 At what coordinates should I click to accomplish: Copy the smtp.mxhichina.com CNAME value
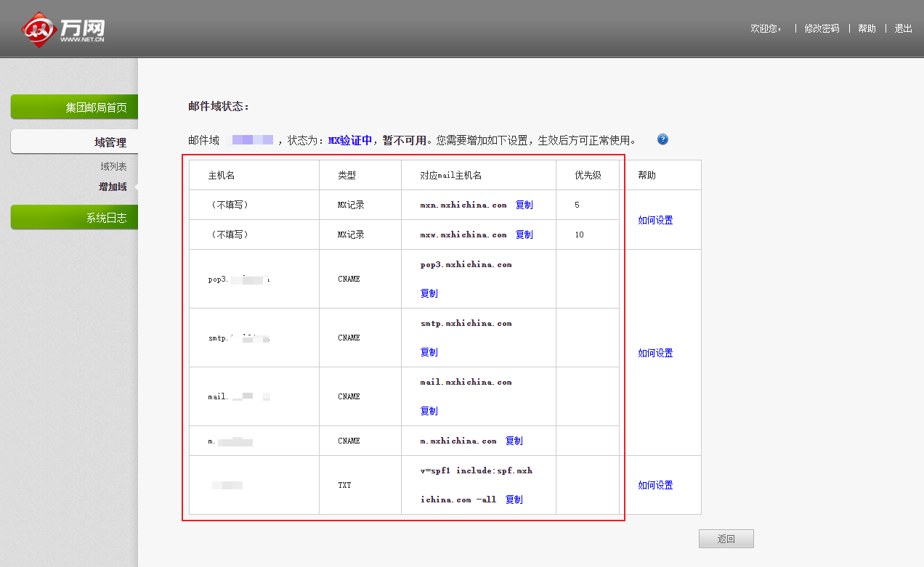pos(429,352)
